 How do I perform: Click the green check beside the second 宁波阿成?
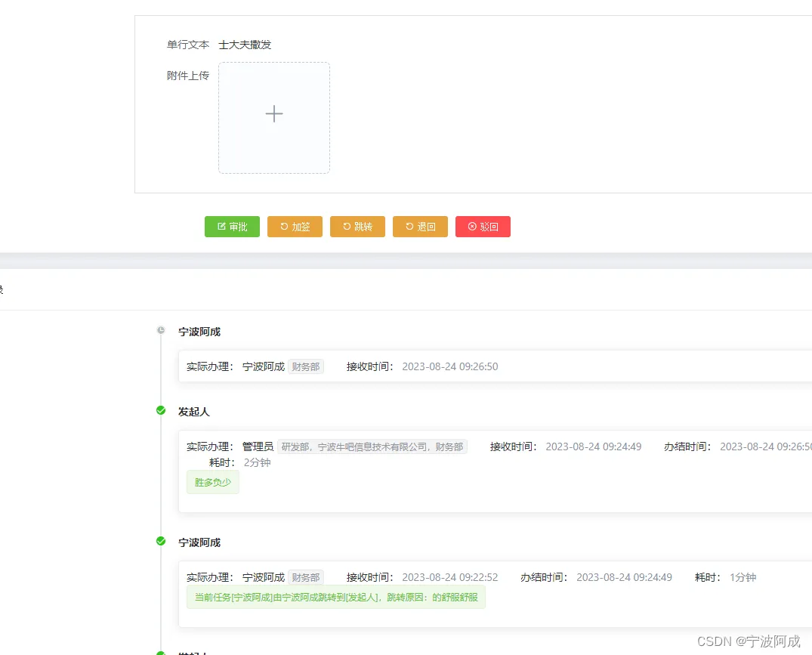pos(161,541)
